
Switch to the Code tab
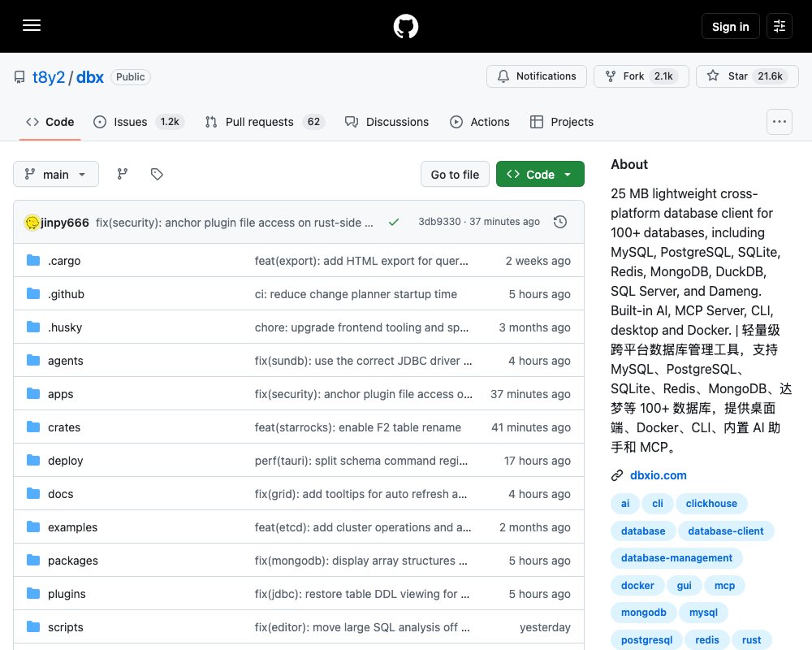[x=50, y=122]
